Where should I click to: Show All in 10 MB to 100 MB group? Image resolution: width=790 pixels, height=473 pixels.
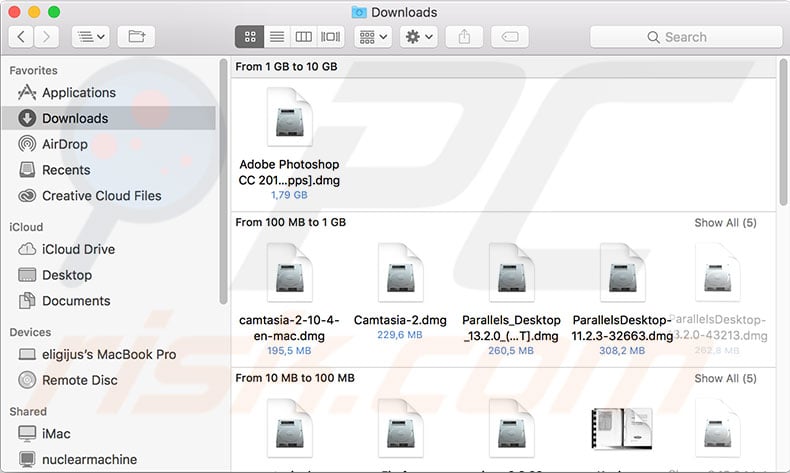click(725, 378)
